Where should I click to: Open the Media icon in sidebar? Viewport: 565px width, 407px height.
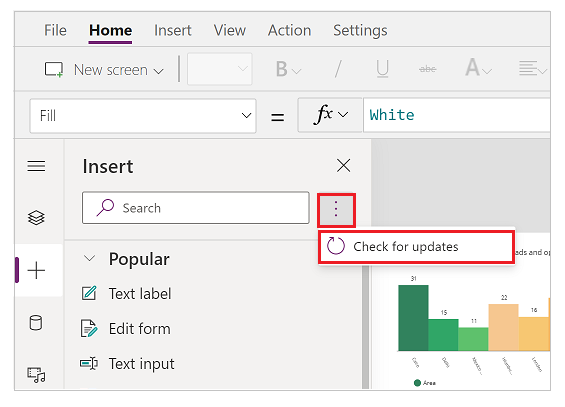[36, 375]
